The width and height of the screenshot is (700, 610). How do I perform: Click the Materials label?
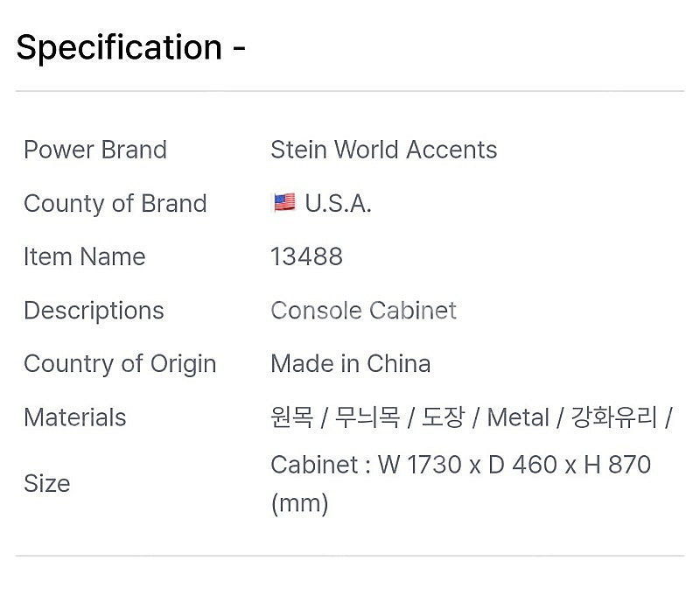[75, 417]
